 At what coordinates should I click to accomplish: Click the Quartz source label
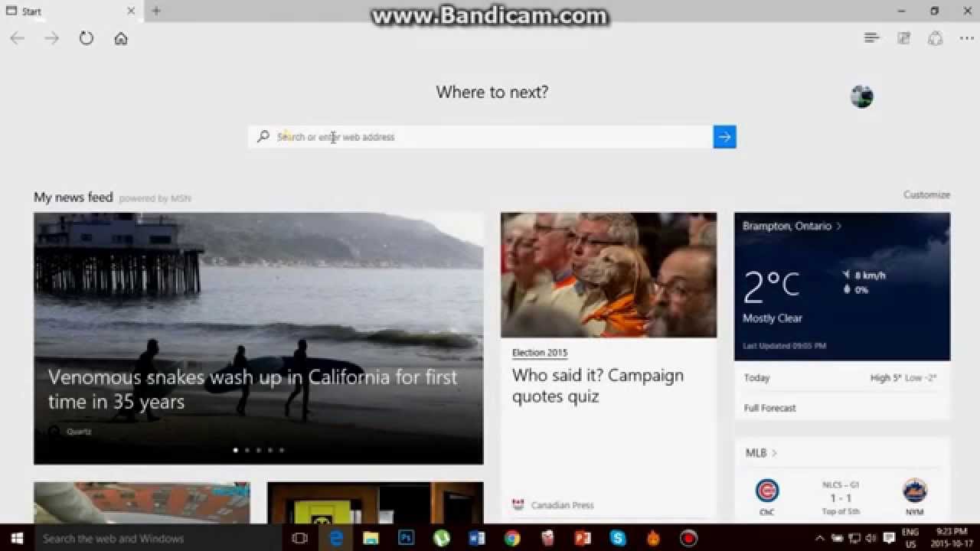tap(79, 432)
